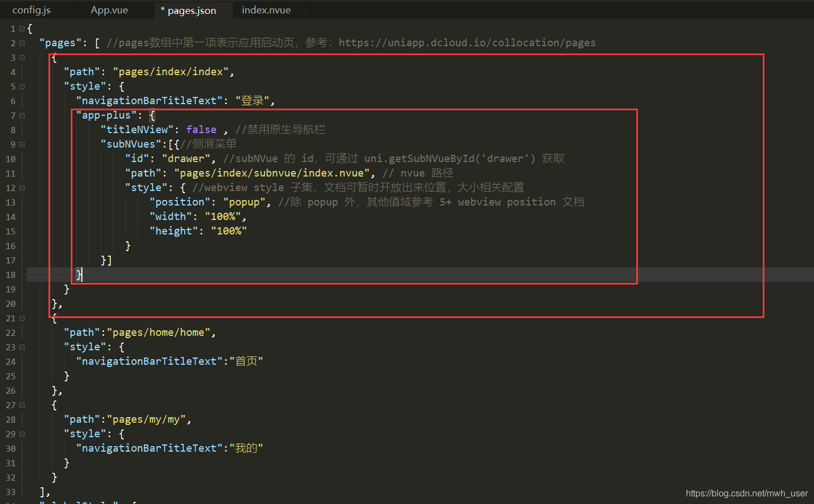Click the "首页" title value
This screenshot has height=504, width=814.
(246, 361)
